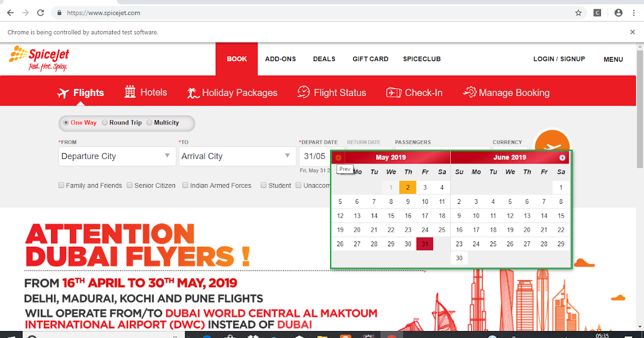Click the address bar URL
This screenshot has width=644, height=338.
[x=105, y=12]
